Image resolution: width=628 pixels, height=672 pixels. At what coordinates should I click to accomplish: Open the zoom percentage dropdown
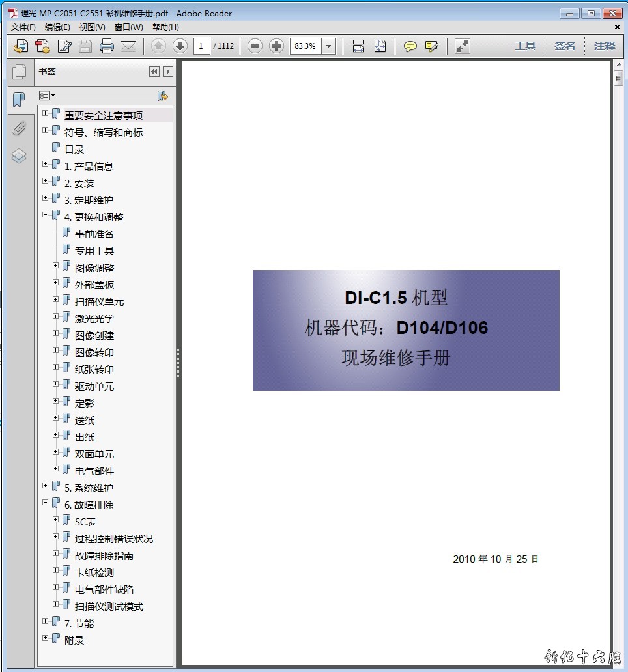(329, 46)
